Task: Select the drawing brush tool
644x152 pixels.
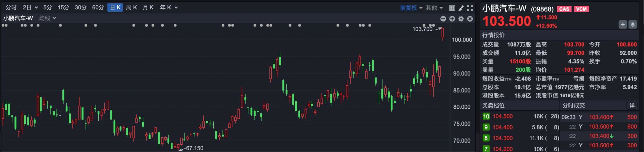Action: (461, 8)
